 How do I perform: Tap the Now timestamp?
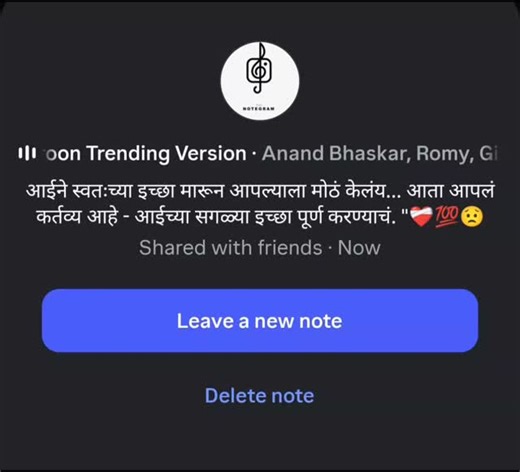(x=359, y=248)
